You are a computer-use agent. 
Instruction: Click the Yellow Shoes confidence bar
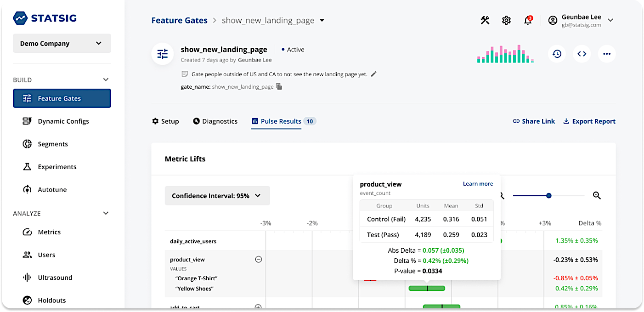(427, 288)
